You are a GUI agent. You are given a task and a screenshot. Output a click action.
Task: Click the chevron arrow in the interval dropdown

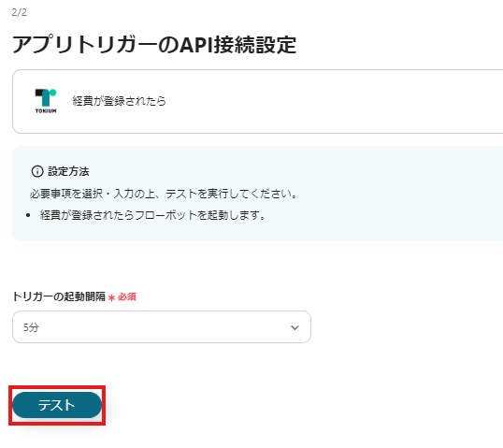pyautogui.click(x=295, y=327)
